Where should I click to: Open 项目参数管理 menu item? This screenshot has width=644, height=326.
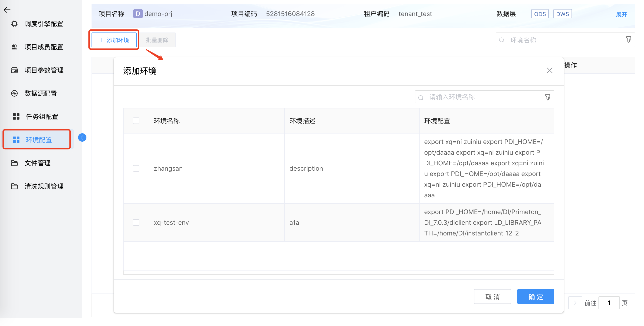click(x=44, y=70)
